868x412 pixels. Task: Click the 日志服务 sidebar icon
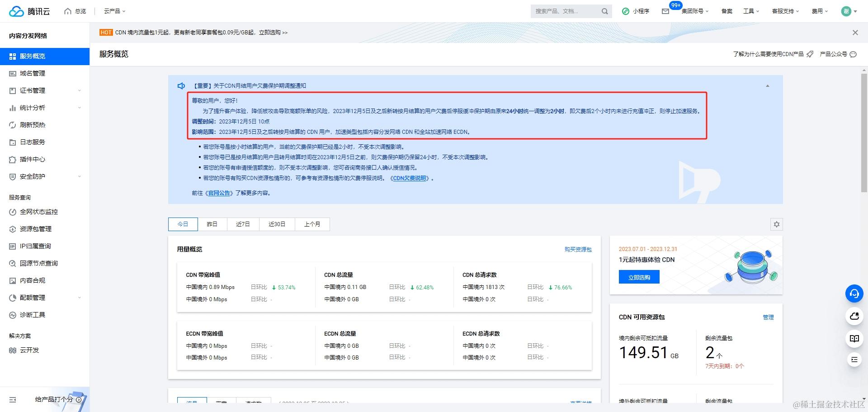[x=13, y=142]
